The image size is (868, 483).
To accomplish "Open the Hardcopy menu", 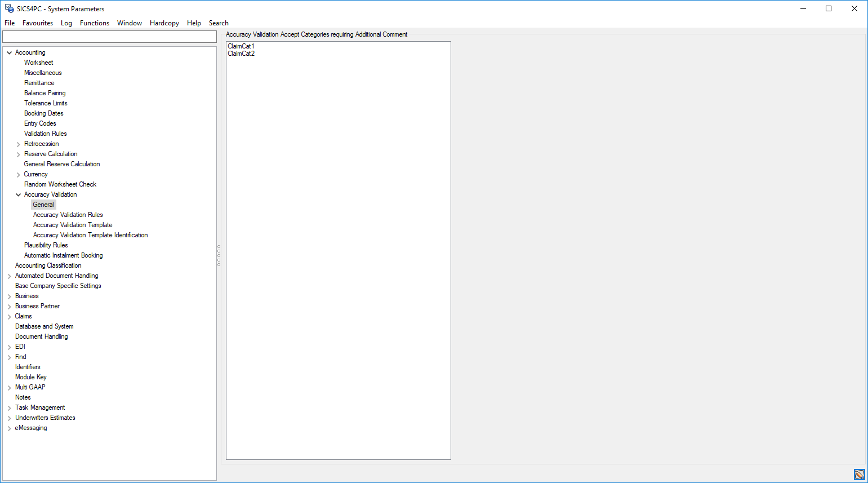I will point(164,23).
